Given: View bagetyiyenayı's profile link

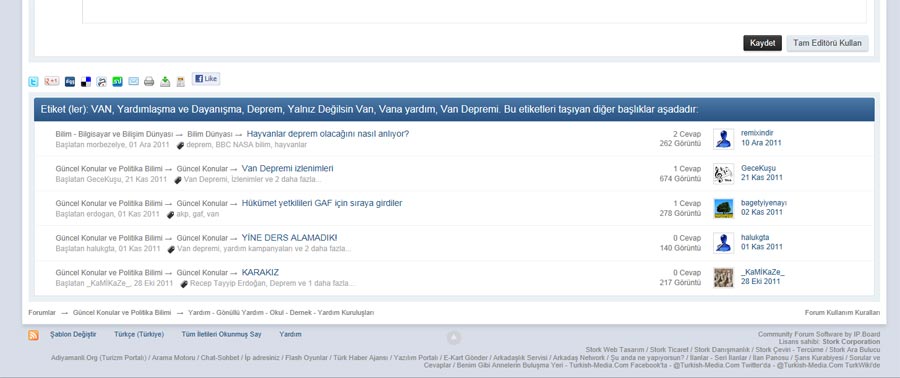Looking at the screenshot, I should point(764,202).
